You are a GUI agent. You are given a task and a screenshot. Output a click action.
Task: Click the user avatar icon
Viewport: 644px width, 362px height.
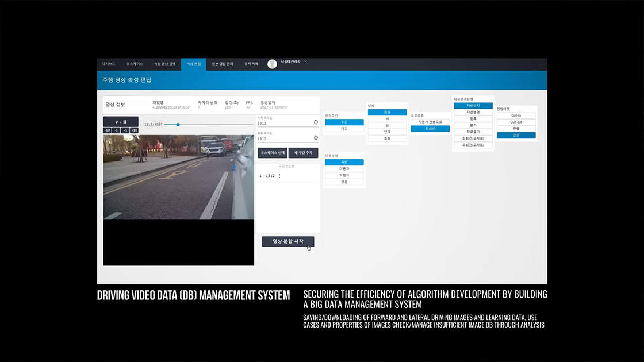[x=272, y=64]
